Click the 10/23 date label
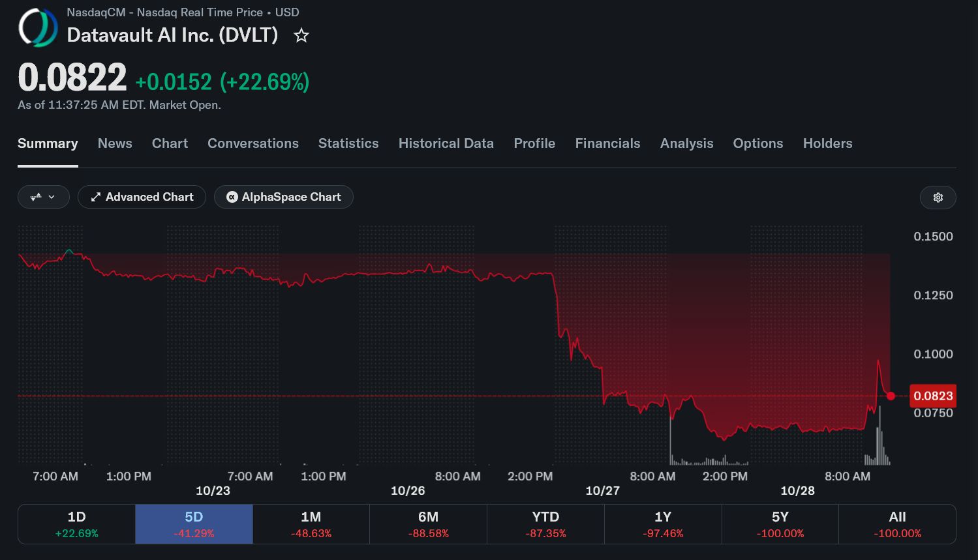Viewport: 978px width, 560px height. [213, 490]
